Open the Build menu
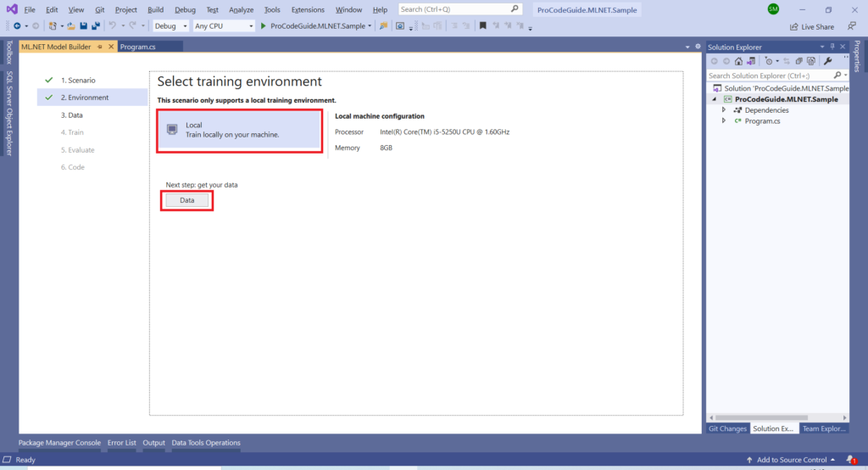This screenshot has width=868, height=470. click(156, 9)
